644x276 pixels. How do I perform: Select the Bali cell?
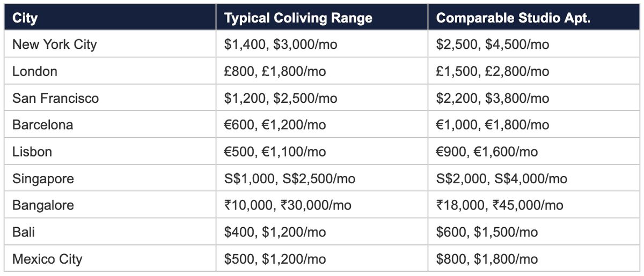pos(24,232)
